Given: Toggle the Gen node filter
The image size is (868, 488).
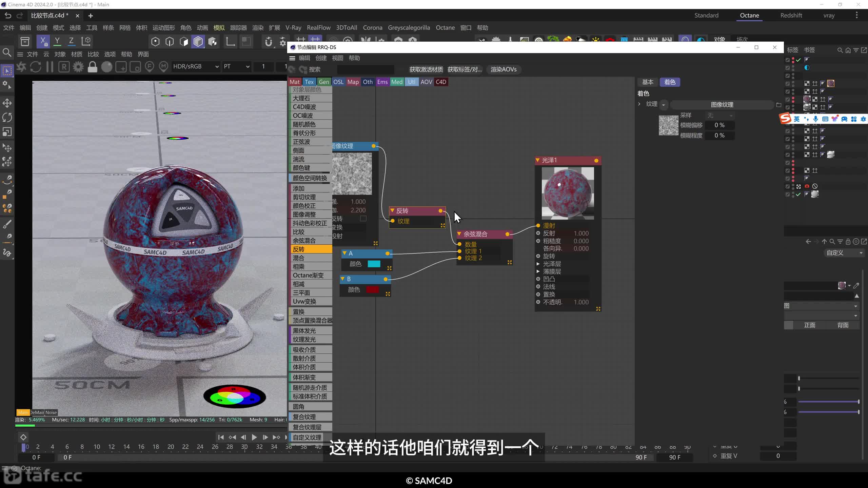Looking at the screenshot, I should pyautogui.click(x=324, y=82).
